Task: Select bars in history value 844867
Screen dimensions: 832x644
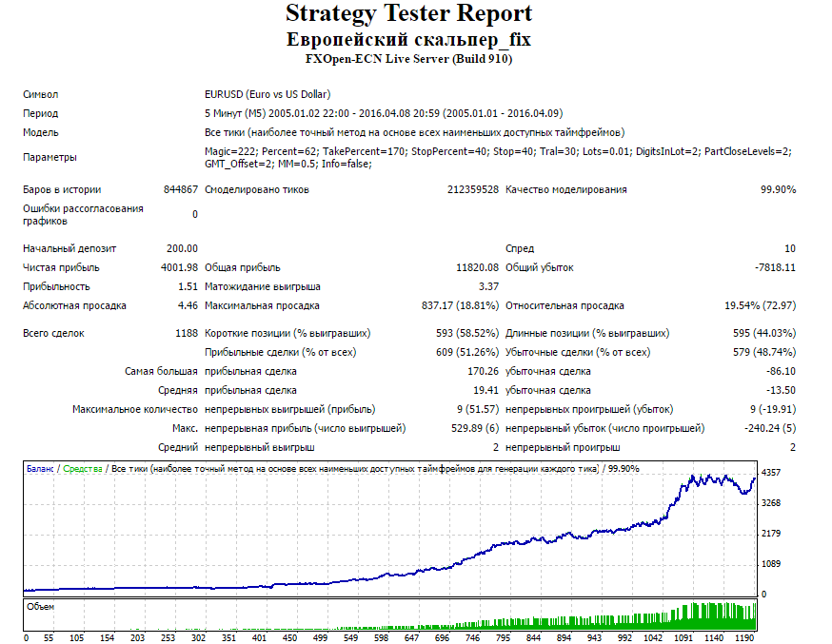Action: click(x=181, y=189)
